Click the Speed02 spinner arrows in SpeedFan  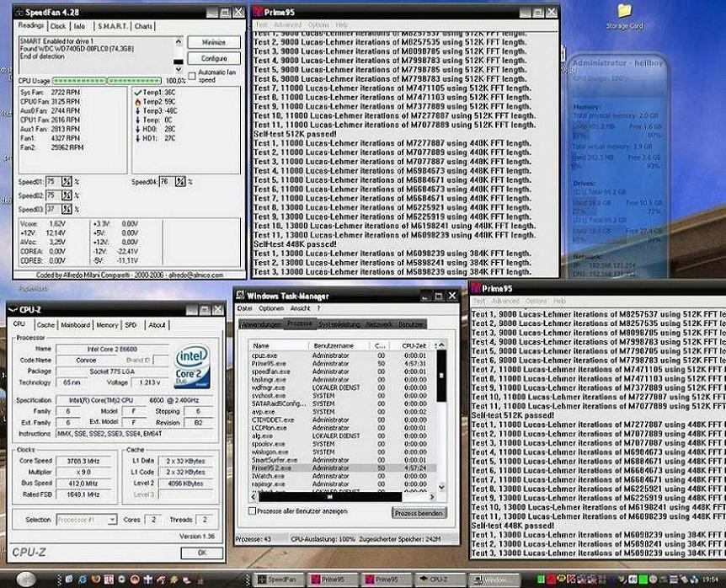click(x=67, y=195)
